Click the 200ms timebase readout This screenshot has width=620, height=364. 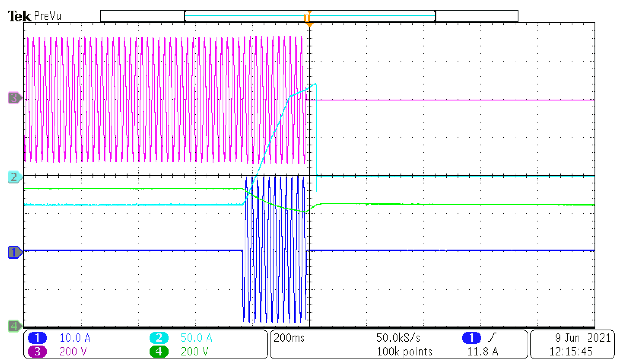(x=289, y=338)
